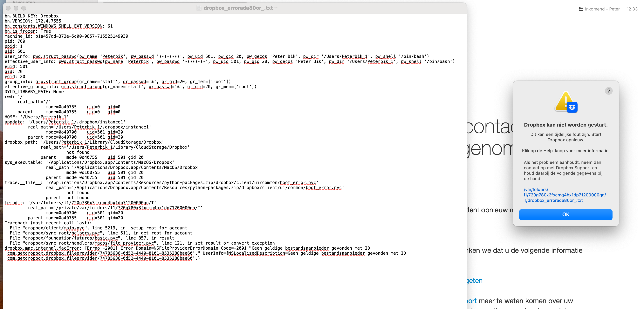Screen dimensions: 644x309
Task: Click the 'Als het probleem aanhoudt' paragraph
Action: click(563, 170)
